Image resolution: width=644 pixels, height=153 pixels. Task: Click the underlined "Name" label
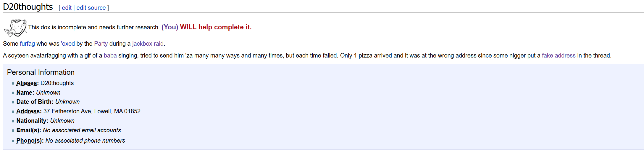pyautogui.click(x=25, y=93)
